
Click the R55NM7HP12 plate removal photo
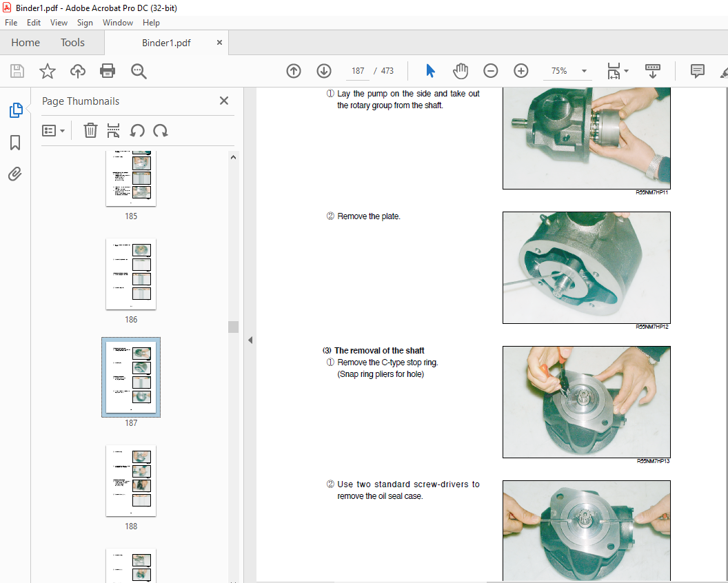coord(587,268)
